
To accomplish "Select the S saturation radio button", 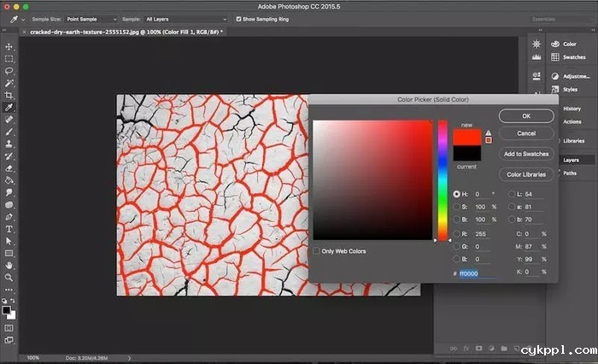I will tap(456, 207).
